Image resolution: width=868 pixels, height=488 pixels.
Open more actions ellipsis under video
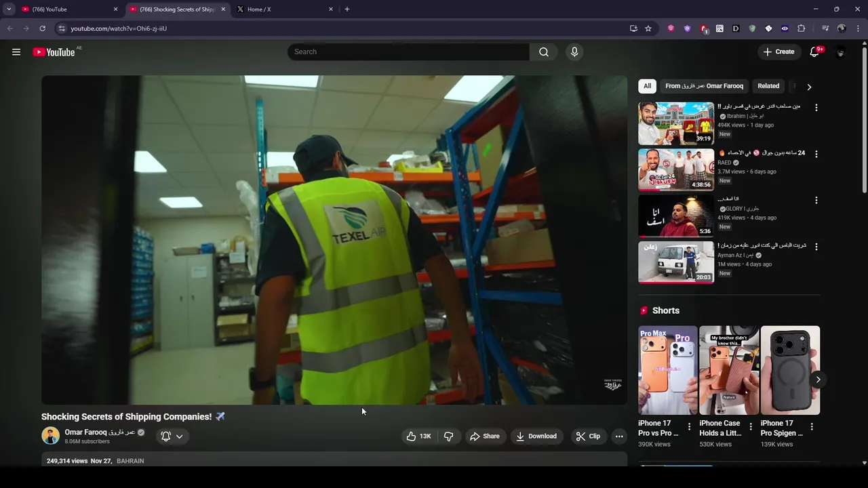pyautogui.click(x=619, y=436)
